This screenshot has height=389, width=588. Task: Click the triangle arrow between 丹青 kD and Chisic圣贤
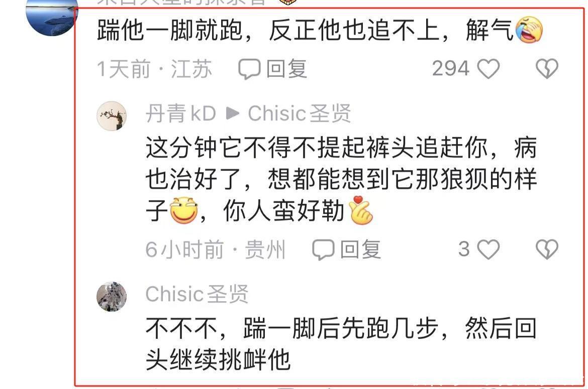tap(233, 113)
